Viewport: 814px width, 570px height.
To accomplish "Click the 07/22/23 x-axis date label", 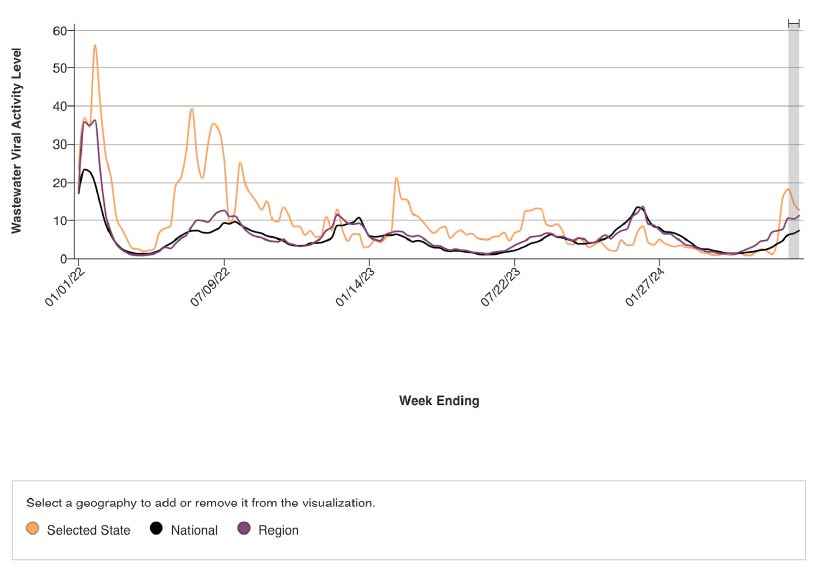I will tap(498, 284).
